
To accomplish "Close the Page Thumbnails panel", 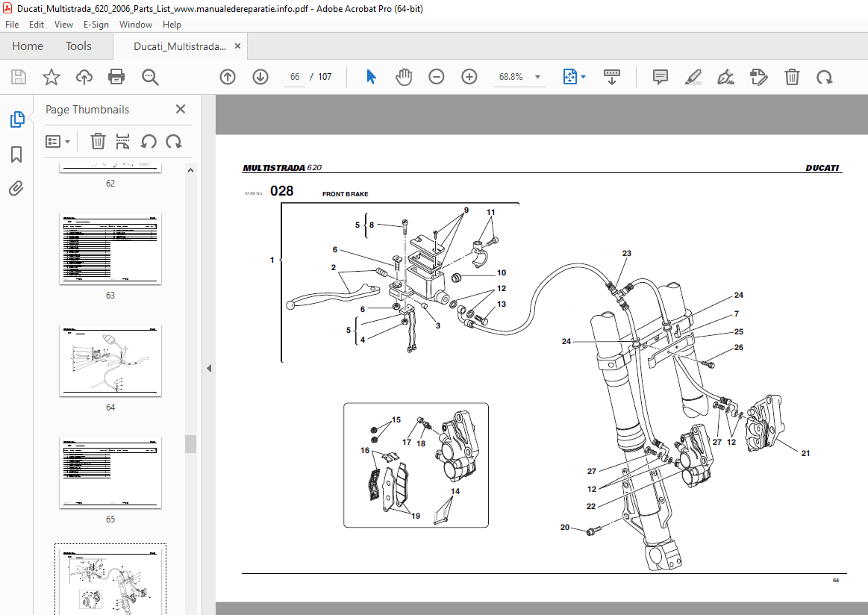I will click(180, 109).
